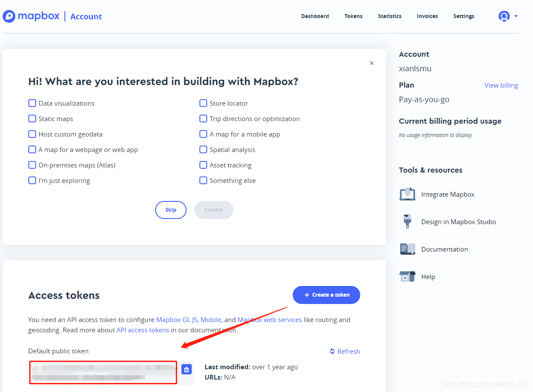Click the default public token field
This screenshot has width=533, height=392.
pyautogui.click(x=104, y=373)
